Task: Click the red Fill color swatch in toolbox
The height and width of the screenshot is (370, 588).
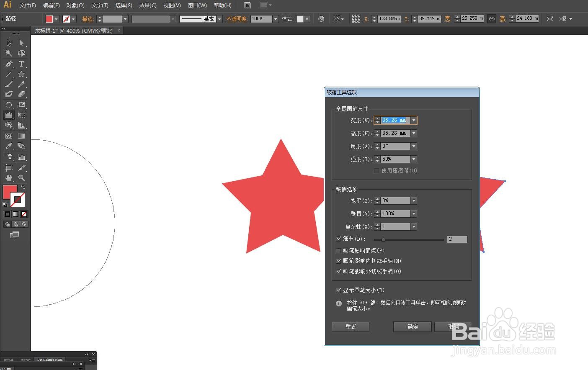Action: [10, 192]
